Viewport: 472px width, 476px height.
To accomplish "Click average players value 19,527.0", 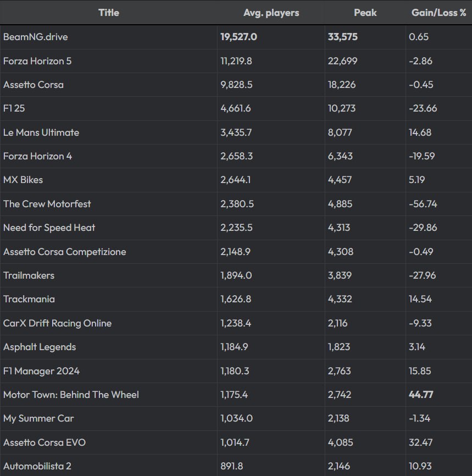I will click(x=238, y=37).
